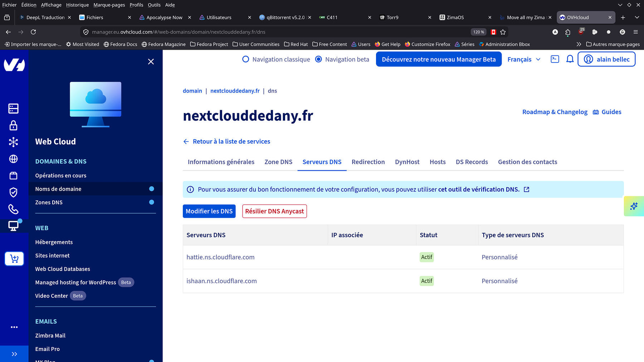Viewport: 644px width, 362px height.
Task: Open Red Hat bookmarks folder
Action: [296, 44]
